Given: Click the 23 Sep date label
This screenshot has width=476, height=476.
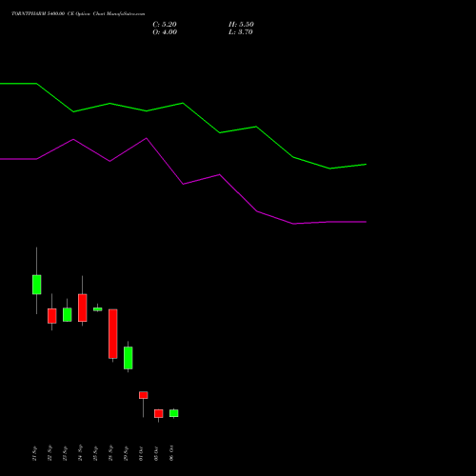Looking at the screenshot, I should (66, 453).
